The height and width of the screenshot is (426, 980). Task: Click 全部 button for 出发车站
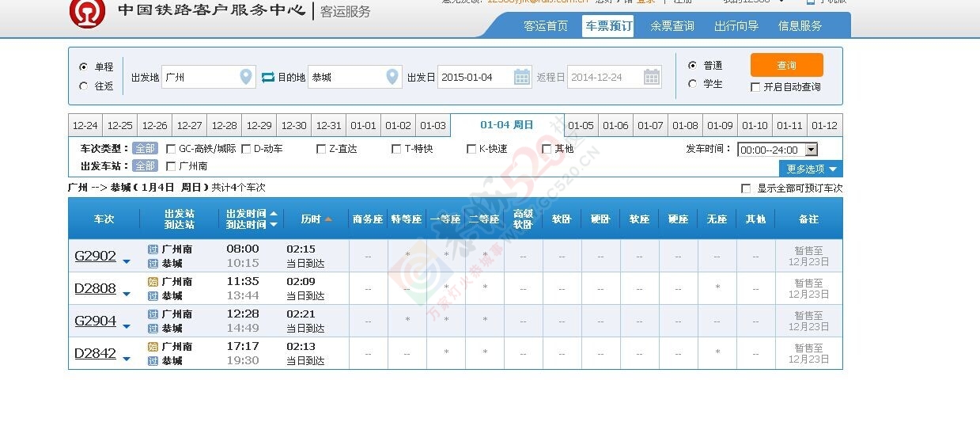tap(145, 165)
